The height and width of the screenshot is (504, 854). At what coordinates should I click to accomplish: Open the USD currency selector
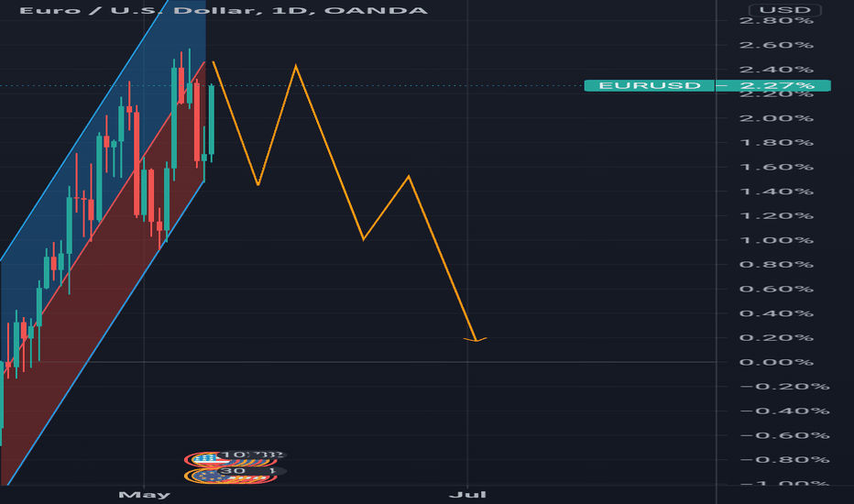click(784, 10)
